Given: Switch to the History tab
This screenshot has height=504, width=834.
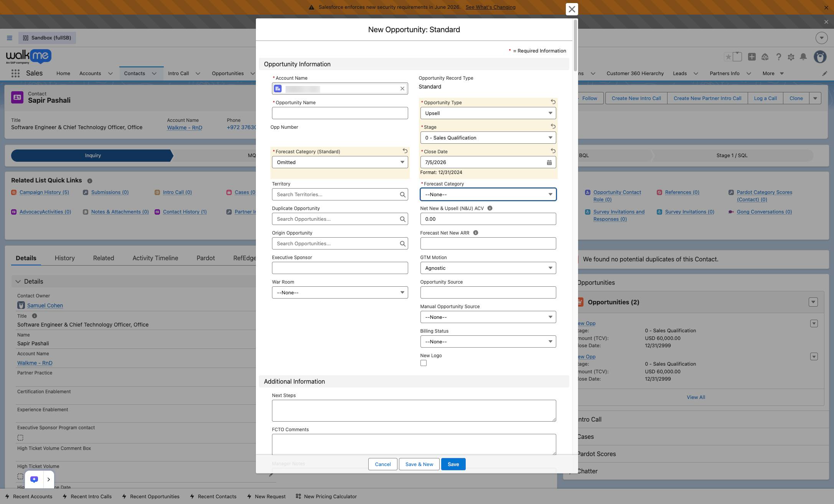Looking at the screenshot, I should tap(64, 258).
